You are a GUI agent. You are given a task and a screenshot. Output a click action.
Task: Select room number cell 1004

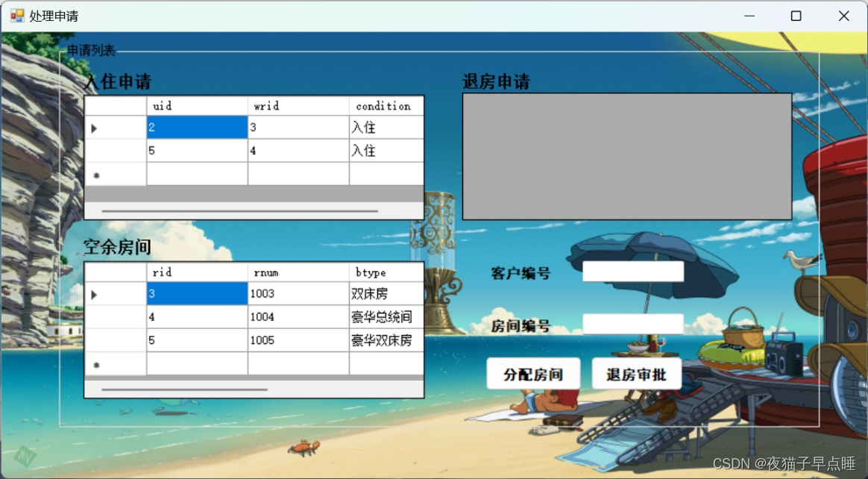298,317
